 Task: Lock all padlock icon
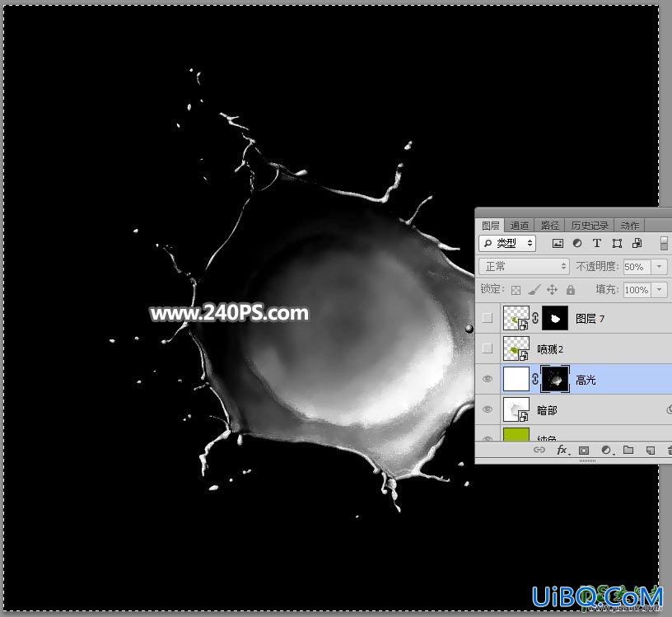pyautogui.click(x=571, y=290)
